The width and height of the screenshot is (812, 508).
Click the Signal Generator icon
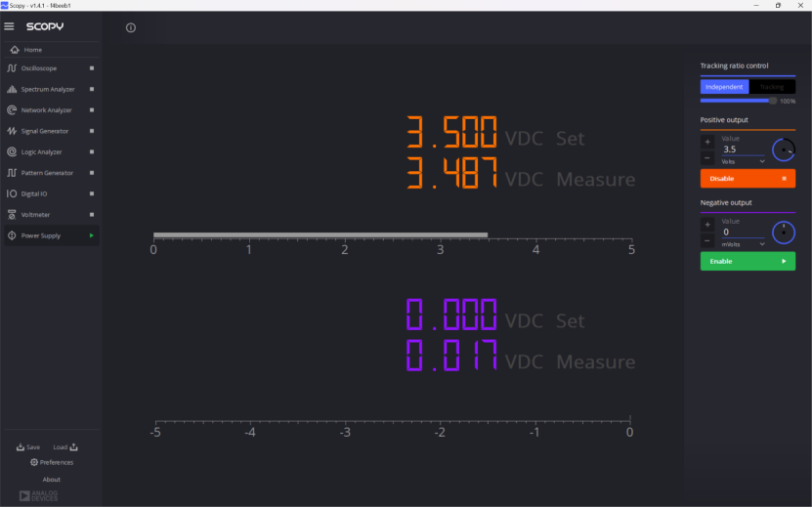12,131
